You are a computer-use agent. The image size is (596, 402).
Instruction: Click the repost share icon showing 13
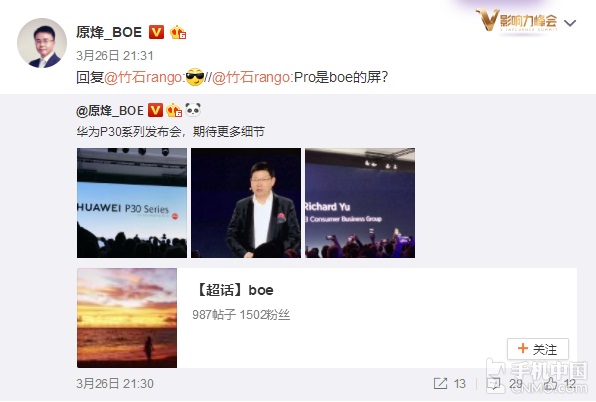(441, 383)
